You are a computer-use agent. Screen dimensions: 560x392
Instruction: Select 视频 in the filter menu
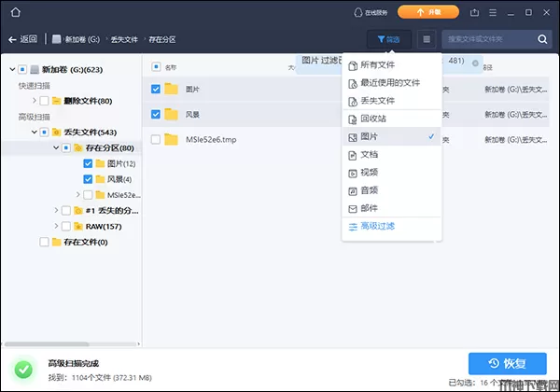coord(369,173)
